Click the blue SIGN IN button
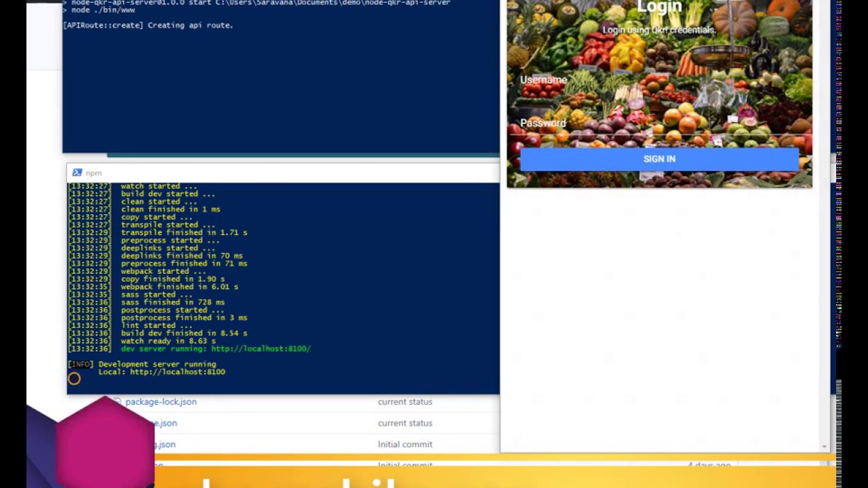This screenshot has width=868, height=488. pyautogui.click(x=659, y=159)
